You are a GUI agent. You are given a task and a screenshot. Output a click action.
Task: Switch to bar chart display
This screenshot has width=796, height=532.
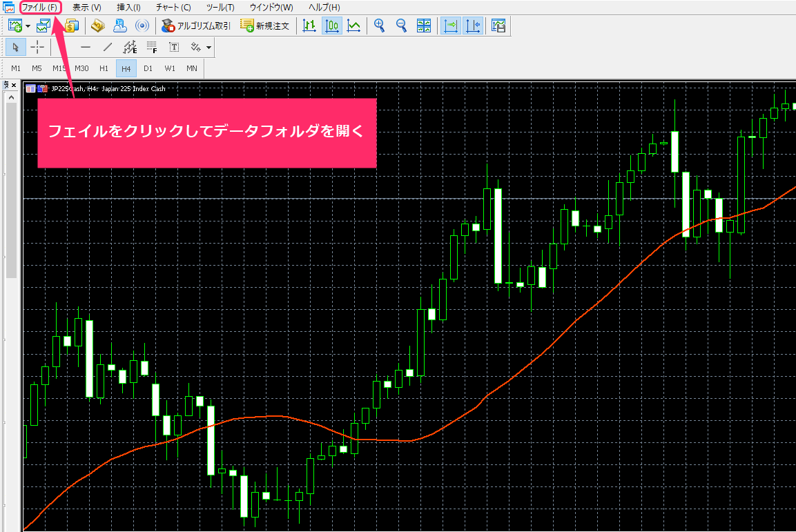tap(309, 26)
